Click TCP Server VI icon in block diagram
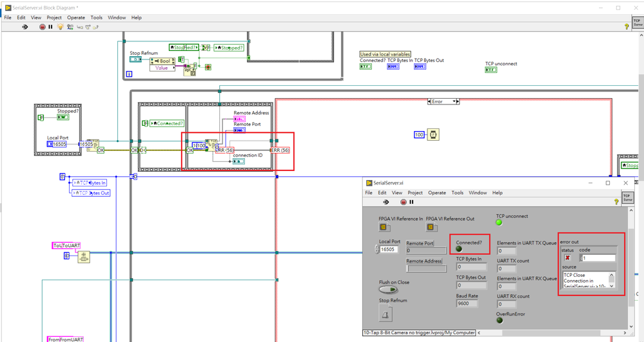This screenshot has width=644, height=342. [637, 22]
